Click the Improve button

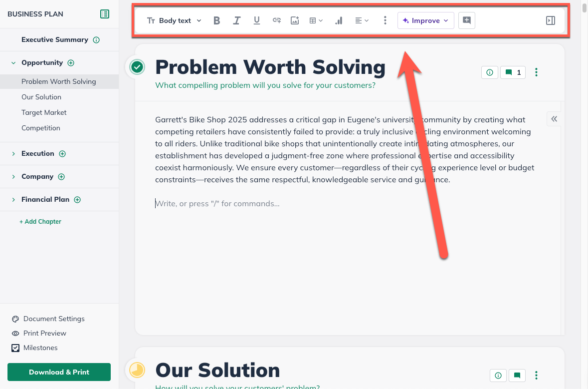point(425,20)
